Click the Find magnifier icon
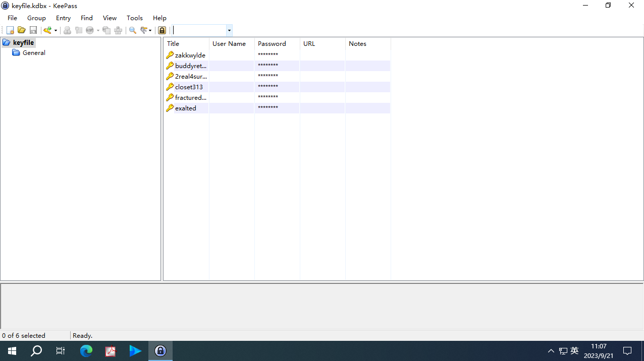The width and height of the screenshot is (644, 361). pos(133,30)
